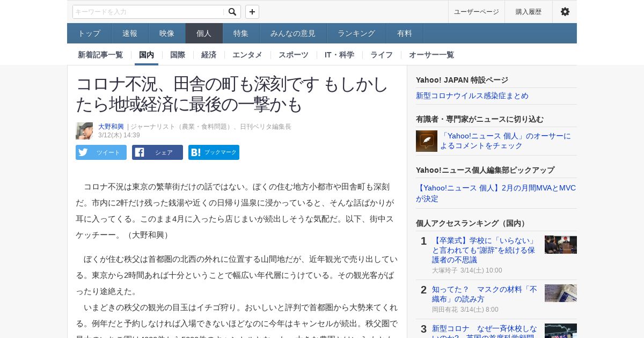Open ユーザーページ link
644x338 pixels.
477,12
